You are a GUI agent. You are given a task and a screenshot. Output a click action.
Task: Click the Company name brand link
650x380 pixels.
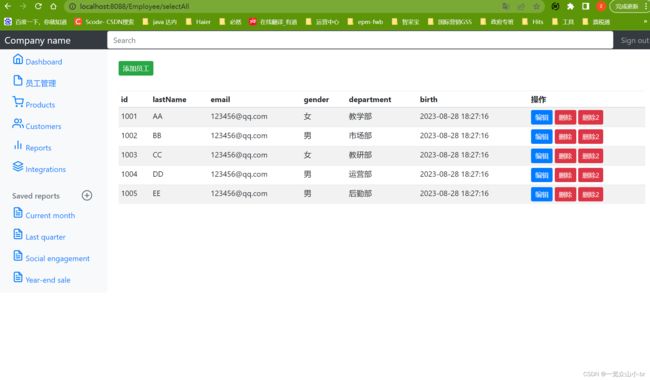pyautogui.click(x=37, y=41)
